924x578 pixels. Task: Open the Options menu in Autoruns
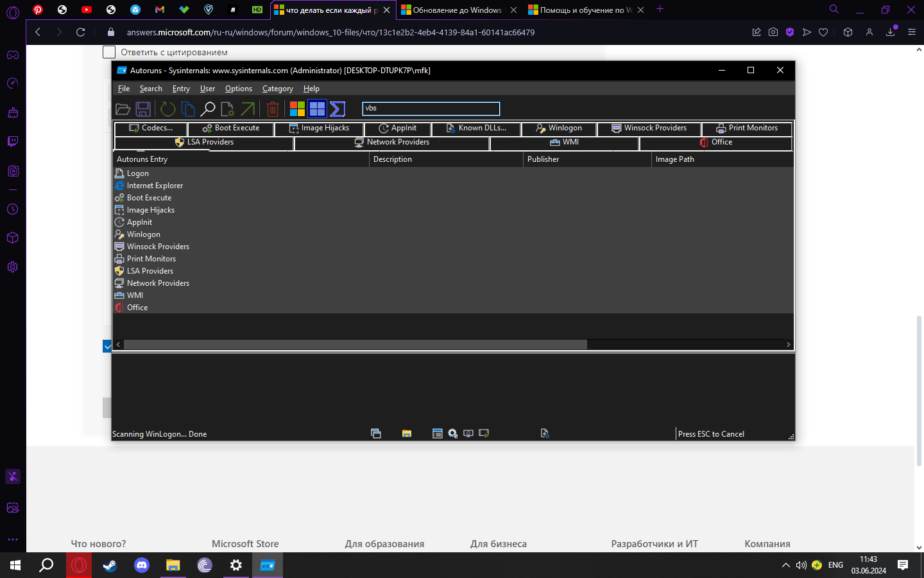239,89
